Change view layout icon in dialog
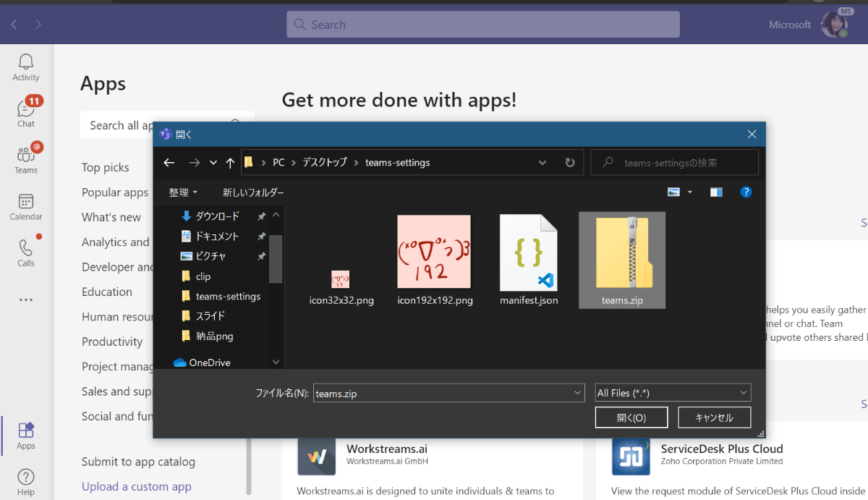Image resolution: width=868 pixels, height=500 pixels. click(674, 192)
